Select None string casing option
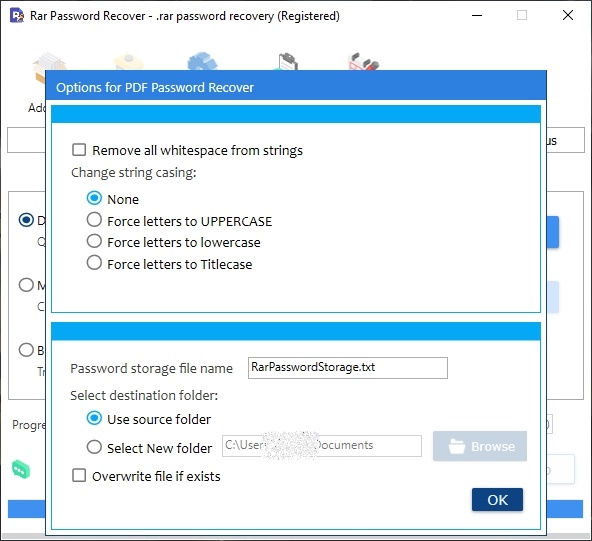592x541 pixels. [94, 198]
